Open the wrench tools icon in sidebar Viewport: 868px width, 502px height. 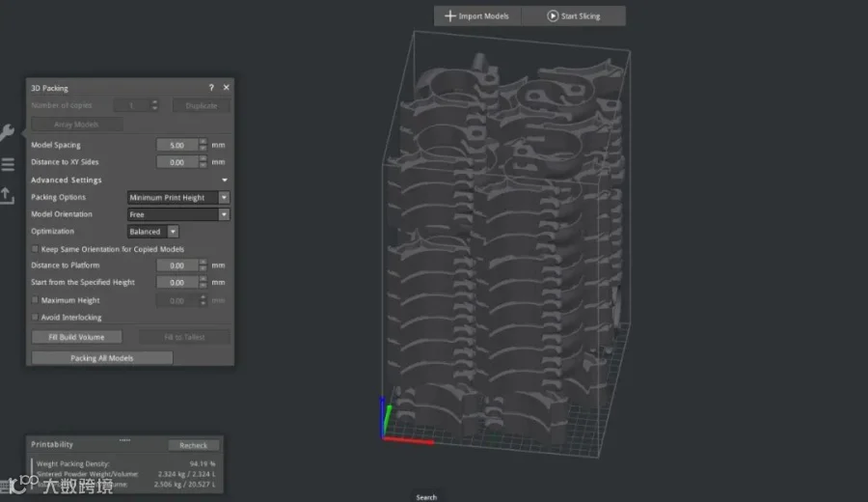coord(7,133)
